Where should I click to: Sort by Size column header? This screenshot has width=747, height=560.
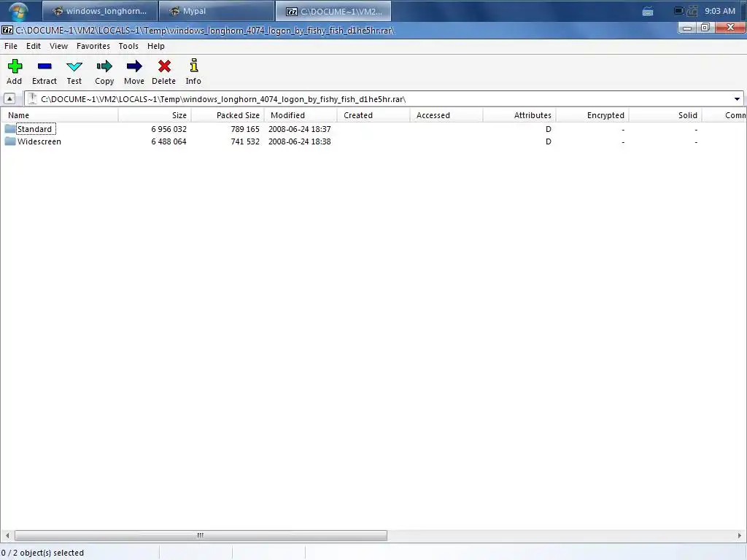pos(155,115)
